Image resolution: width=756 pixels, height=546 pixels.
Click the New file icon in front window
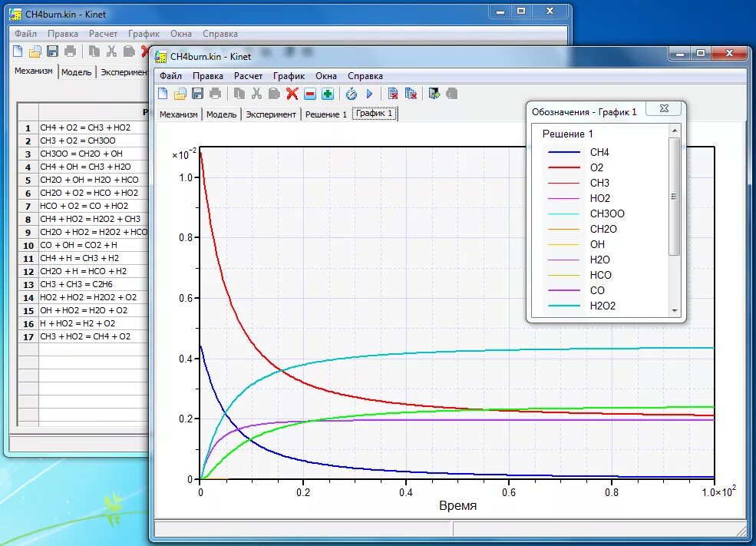(163, 94)
